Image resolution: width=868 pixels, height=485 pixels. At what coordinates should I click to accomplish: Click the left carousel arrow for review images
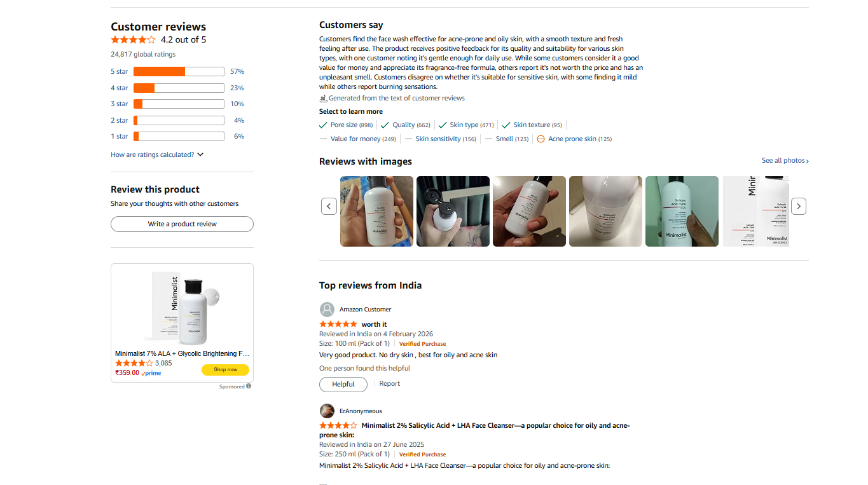[x=329, y=206]
